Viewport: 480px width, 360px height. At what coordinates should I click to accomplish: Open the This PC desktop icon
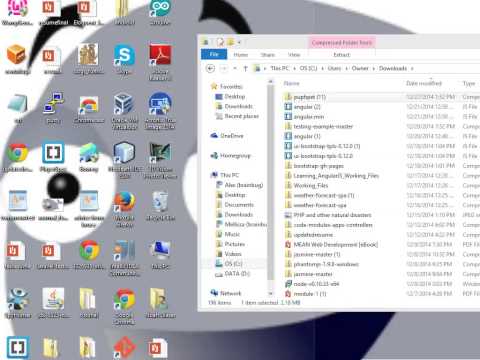160,255
